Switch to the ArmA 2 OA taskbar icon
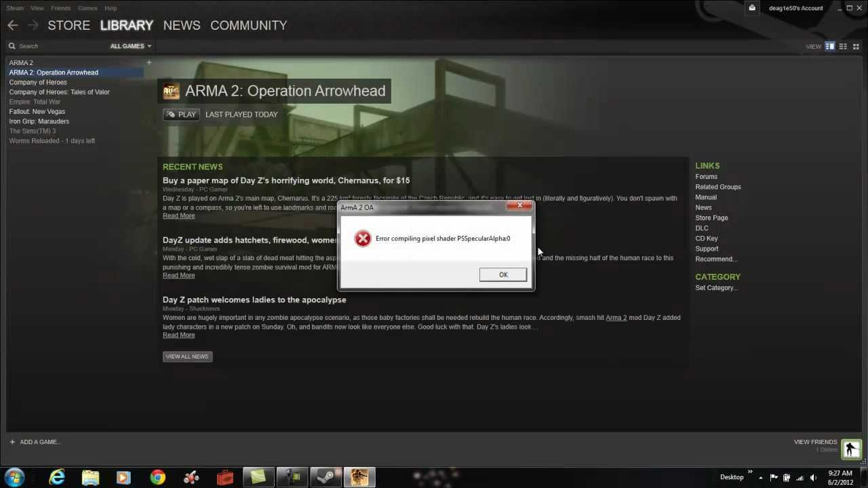Viewport: 868px width, 488px height. [359, 477]
